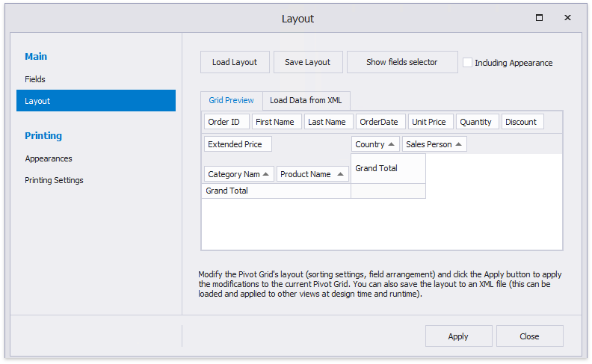Image resolution: width=592 pixels, height=364 pixels.
Task: Click the Unit Price field header
Action: tap(428, 122)
